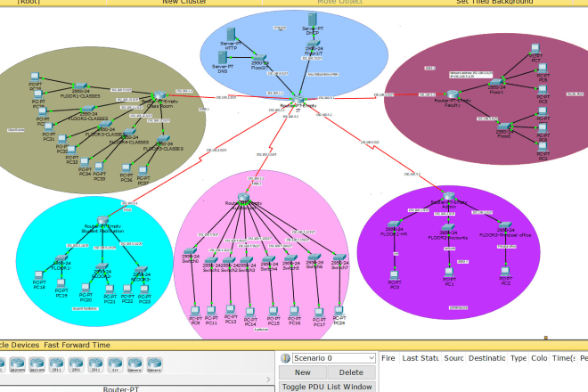Select the PC11 computer icon

(x=211, y=311)
